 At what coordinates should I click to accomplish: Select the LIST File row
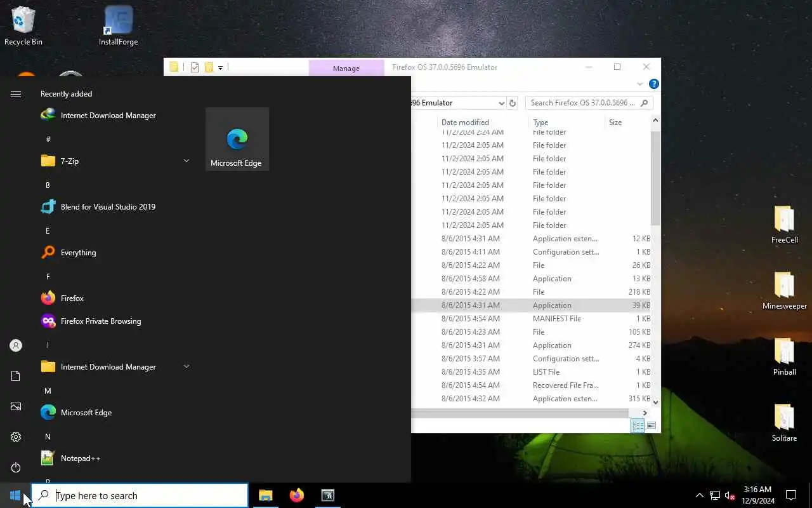531,372
